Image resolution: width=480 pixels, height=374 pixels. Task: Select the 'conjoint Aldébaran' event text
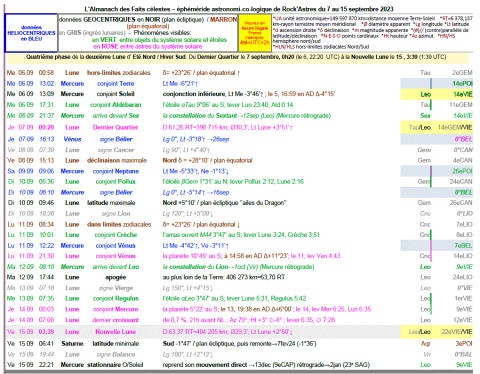(115, 105)
